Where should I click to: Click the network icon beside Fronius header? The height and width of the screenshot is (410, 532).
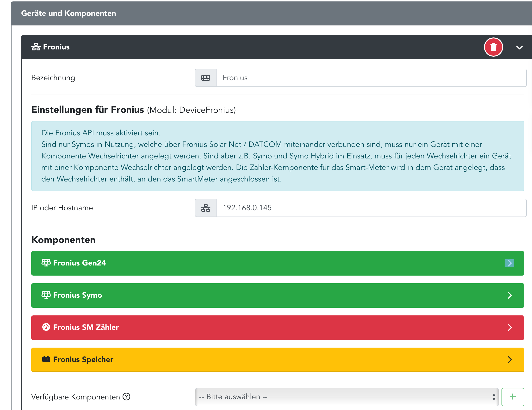pyautogui.click(x=36, y=47)
